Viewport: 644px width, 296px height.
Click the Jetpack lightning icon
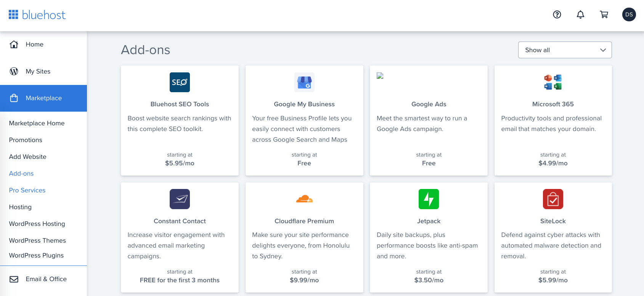(x=429, y=199)
